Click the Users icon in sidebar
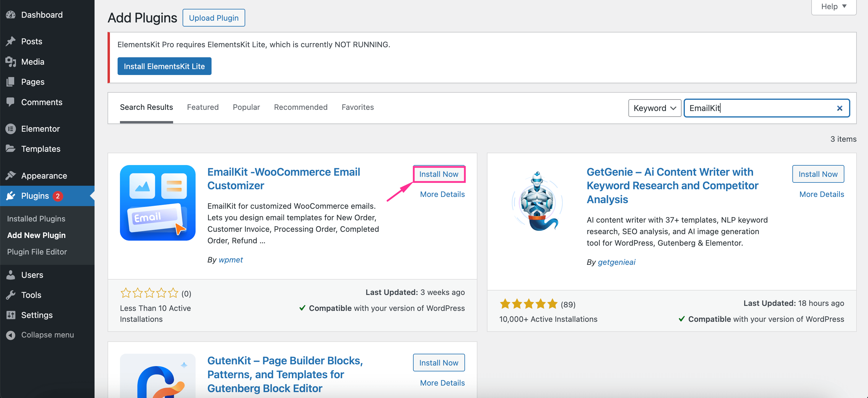868x398 pixels. tap(11, 274)
